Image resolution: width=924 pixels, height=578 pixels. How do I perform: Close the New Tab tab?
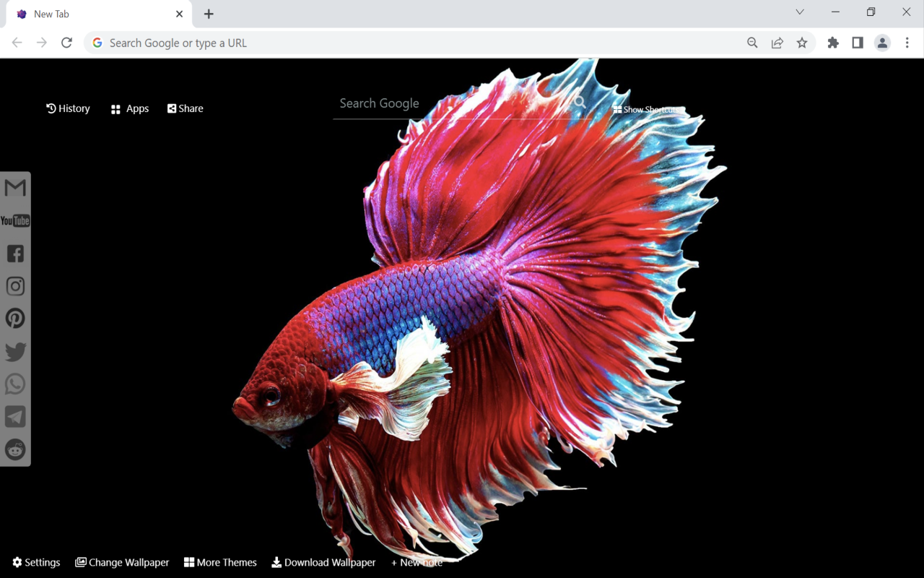pyautogui.click(x=179, y=14)
